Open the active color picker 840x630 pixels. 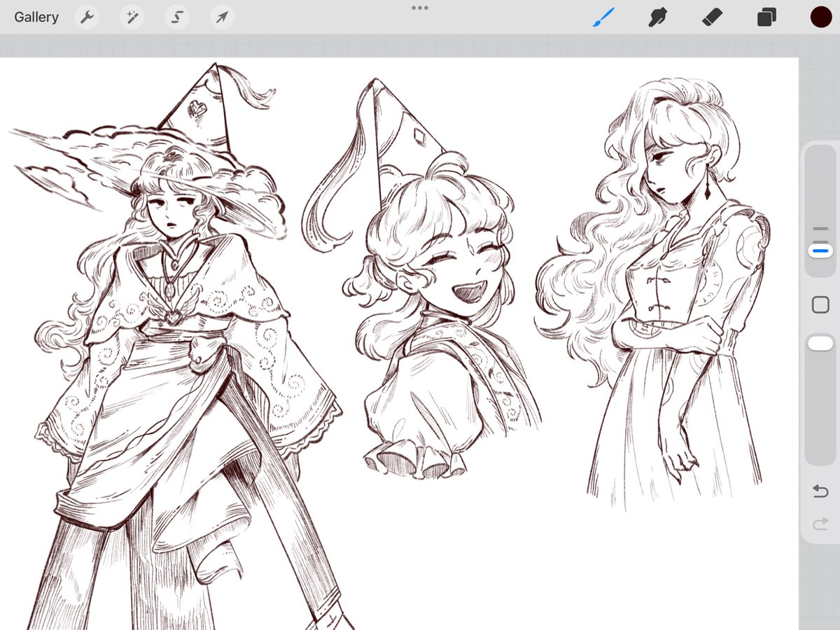pos(820,17)
